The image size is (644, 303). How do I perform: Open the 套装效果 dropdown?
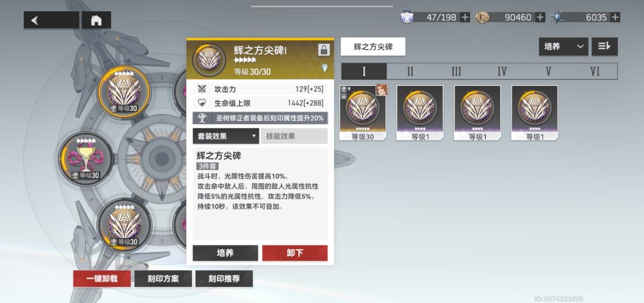pos(225,136)
